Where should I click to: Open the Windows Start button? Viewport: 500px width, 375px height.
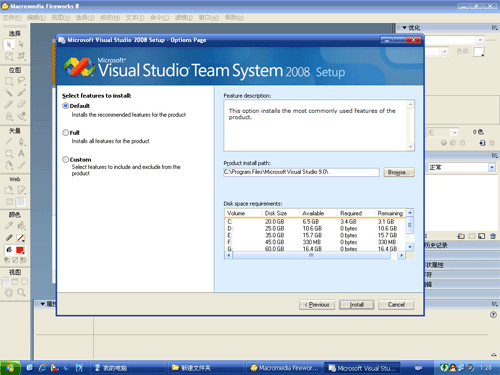tap(10, 368)
